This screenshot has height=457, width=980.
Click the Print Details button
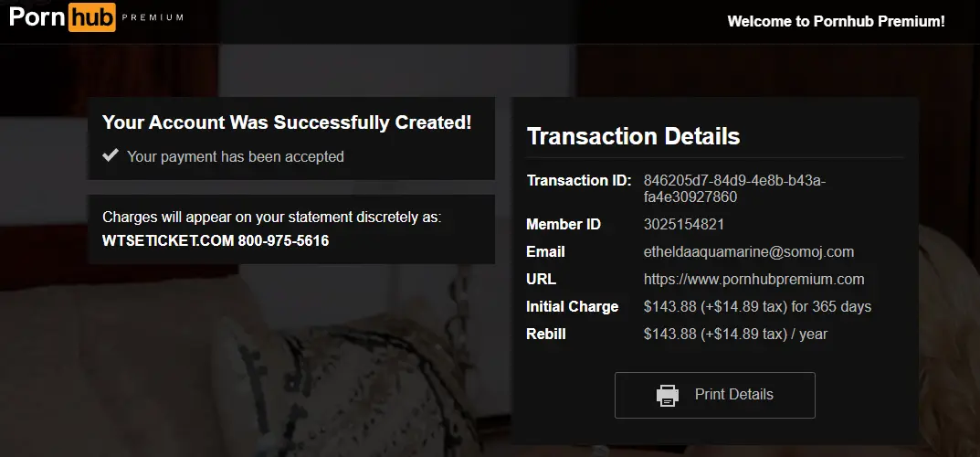pos(714,395)
